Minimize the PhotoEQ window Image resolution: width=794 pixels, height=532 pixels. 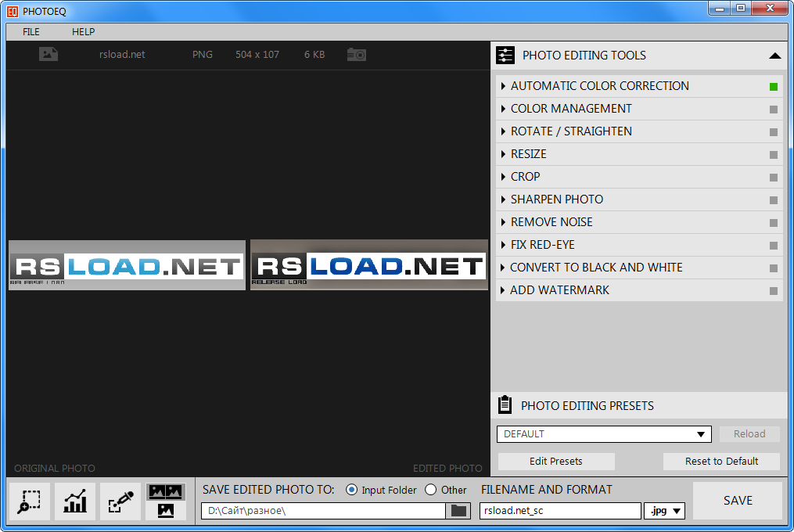click(x=719, y=9)
